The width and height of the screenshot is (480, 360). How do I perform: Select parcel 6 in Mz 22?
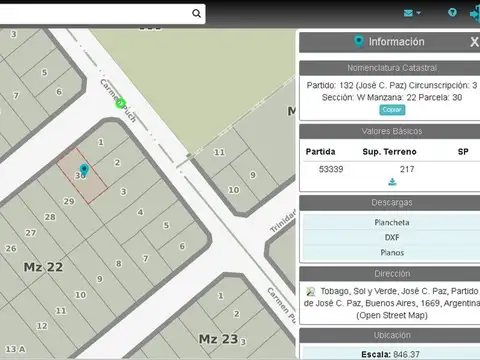[182, 246]
